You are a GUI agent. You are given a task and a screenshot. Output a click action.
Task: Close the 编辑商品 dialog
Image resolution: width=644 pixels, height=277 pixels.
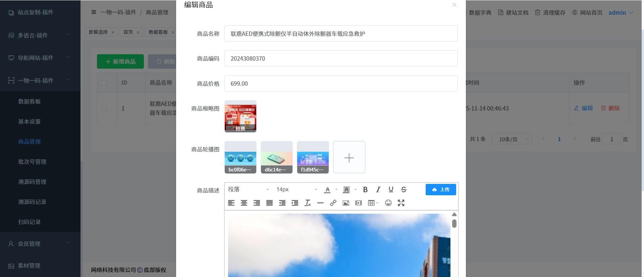click(x=454, y=5)
